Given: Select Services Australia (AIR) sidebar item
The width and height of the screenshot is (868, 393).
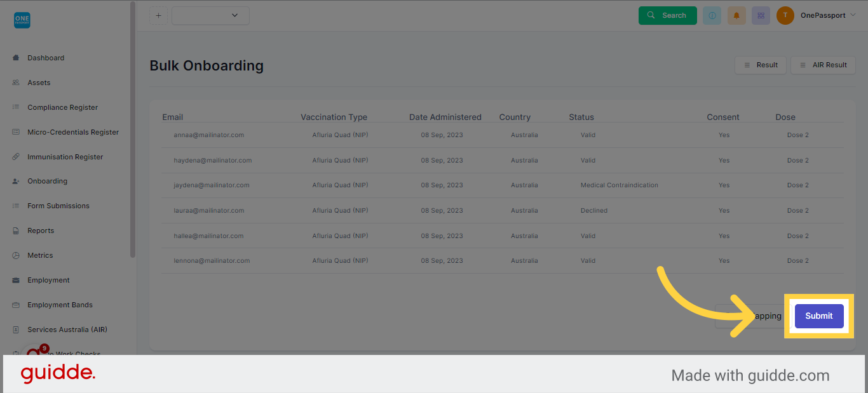Looking at the screenshot, I should click(x=67, y=330).
